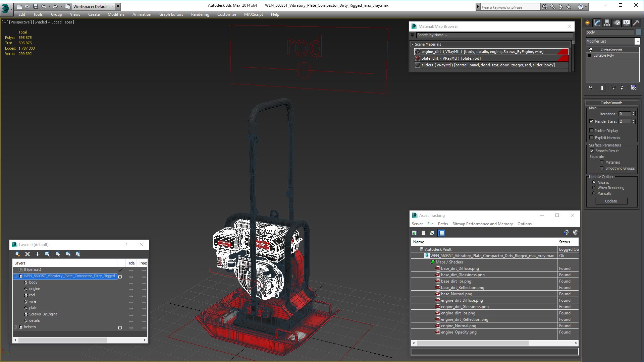Open the Hierarchy command panel tab
The height and width of the screenshot is (362, 644).
(x=607, y=23)
